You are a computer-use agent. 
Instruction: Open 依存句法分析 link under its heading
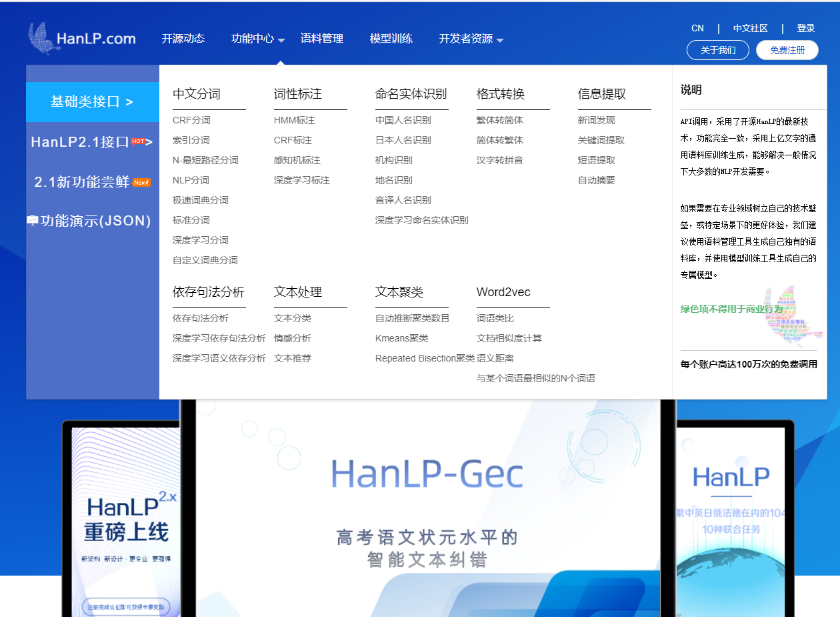(x=201, y=318)
